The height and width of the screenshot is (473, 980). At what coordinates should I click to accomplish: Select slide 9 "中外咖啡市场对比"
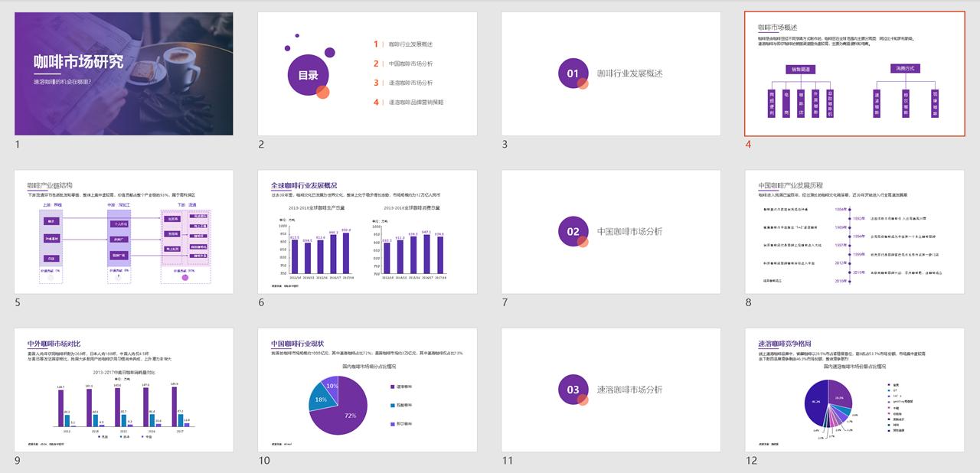coord(122,392)
